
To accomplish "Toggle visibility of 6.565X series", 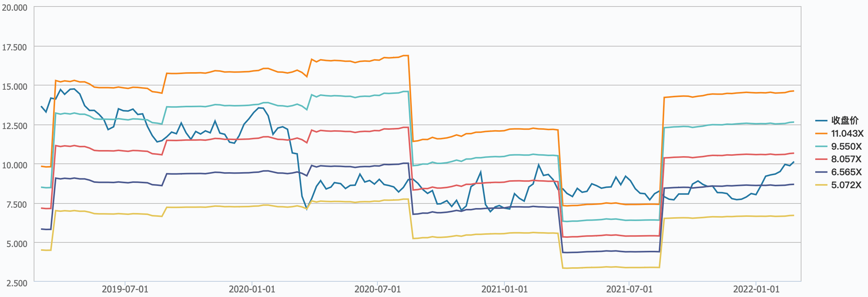I will point(846,172).
